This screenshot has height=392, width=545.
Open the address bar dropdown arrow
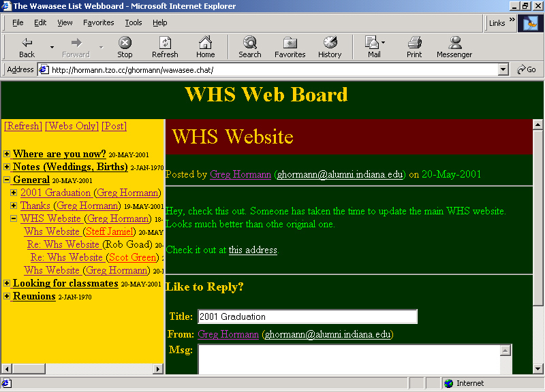click(503, 69)
